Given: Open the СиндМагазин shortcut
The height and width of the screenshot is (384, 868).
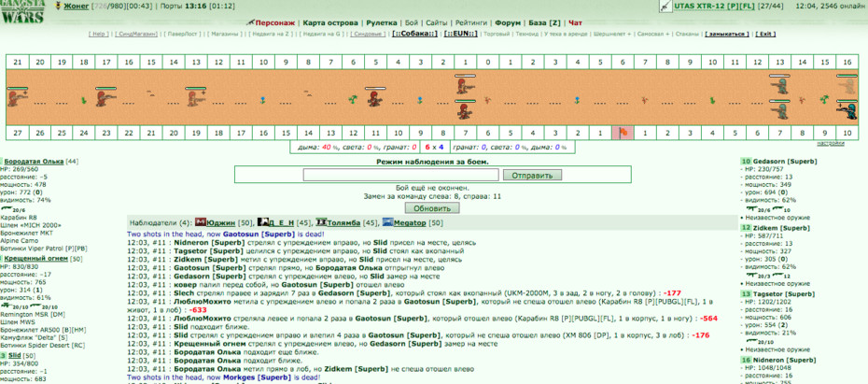Looking at the screenshot, I should [x=136, y=34].
